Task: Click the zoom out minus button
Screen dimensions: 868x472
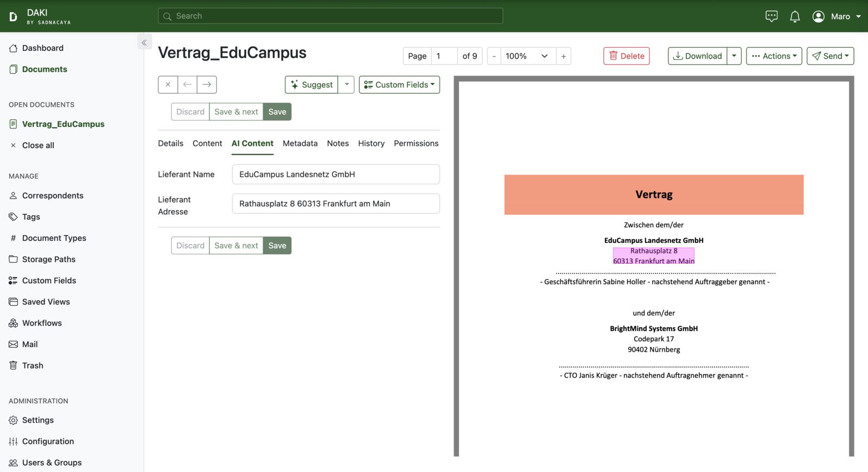Action: [494, 56]
